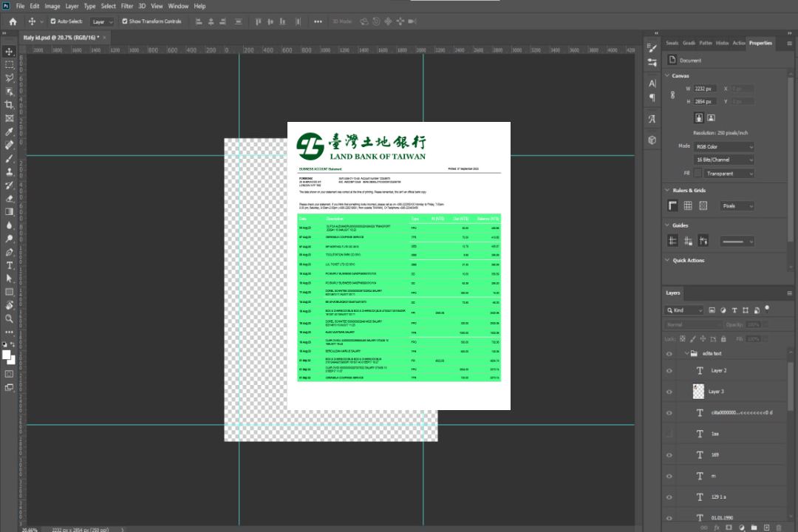The height and width of the screenshot is (532, 798).
Task: Uncheck the Auto-Select checkbox
Action: (x=53, y=21)
